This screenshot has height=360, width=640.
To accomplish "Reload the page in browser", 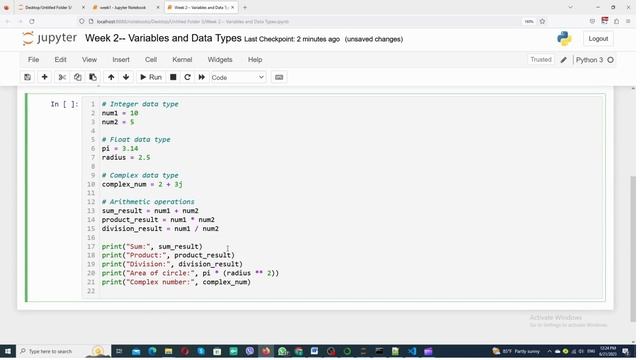I will pyautogui.click(x=32, y=21).
